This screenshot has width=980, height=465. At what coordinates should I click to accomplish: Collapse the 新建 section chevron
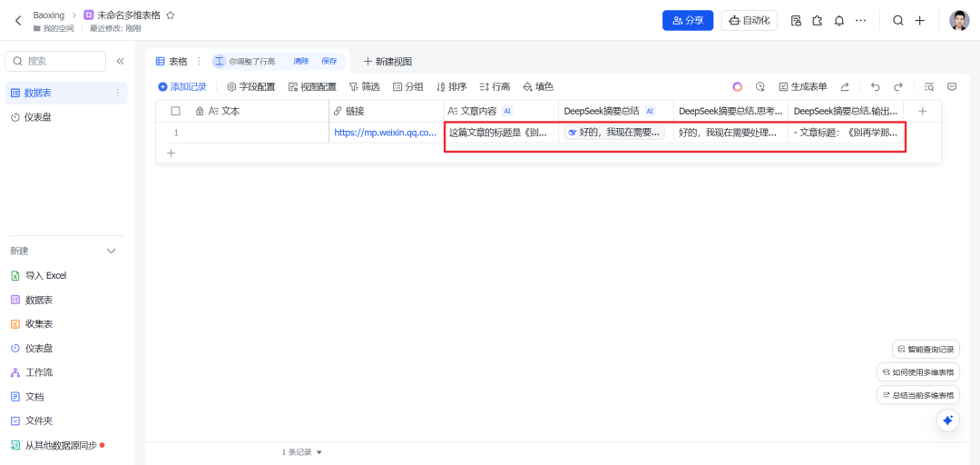click(112, 251)
